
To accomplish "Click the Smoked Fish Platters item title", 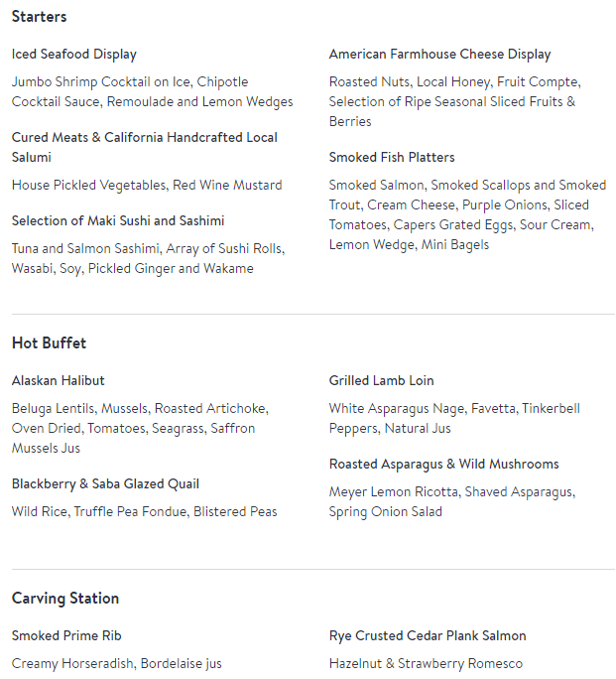I will [392, 158].
